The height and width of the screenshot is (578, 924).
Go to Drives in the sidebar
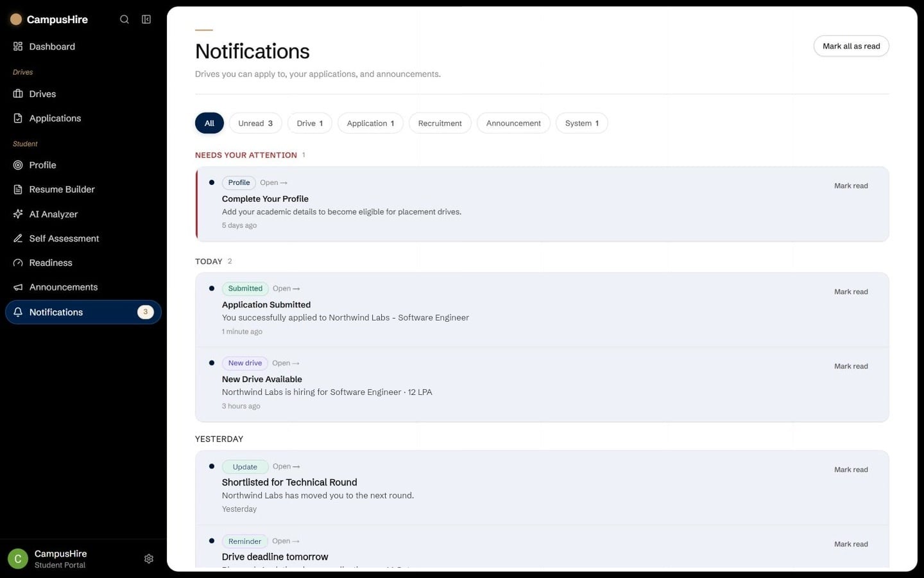click(x=83, y=94)
